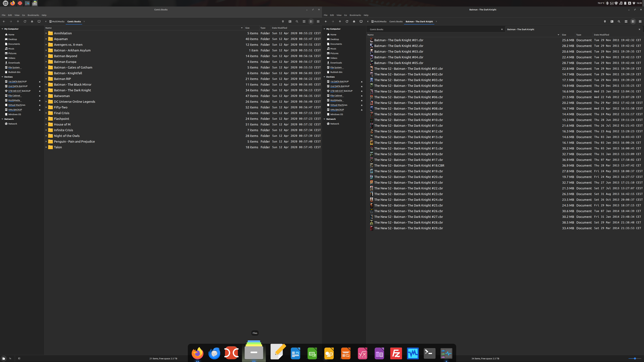Image resolution: width=644 pixels, height=362 pixels.
Task: Open search in the Comic Books window
Action: click(297, 21)
